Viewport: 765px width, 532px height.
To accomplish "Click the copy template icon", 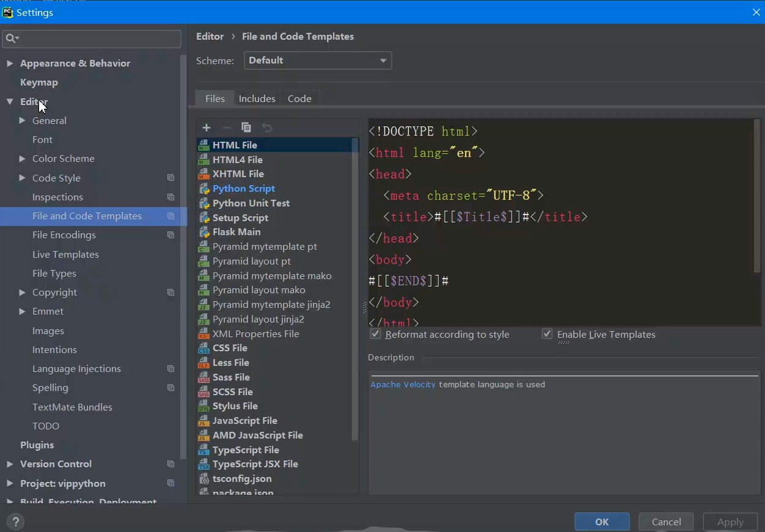I will (246, 128).
